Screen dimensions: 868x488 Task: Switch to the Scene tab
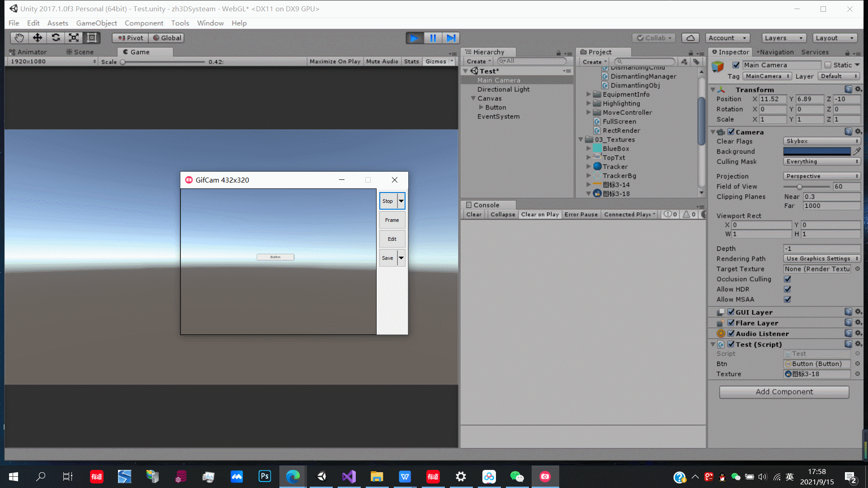point(80,52)
